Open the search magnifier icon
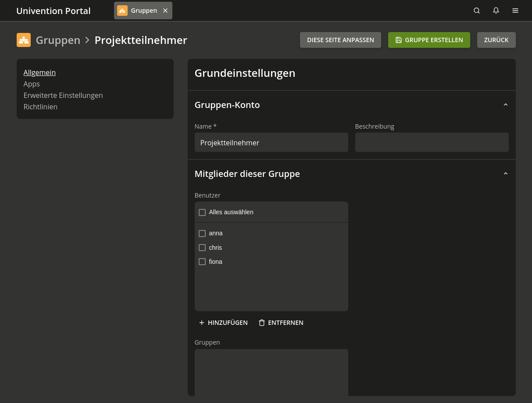This screenshot has width=532, height=403. [477, 11]
